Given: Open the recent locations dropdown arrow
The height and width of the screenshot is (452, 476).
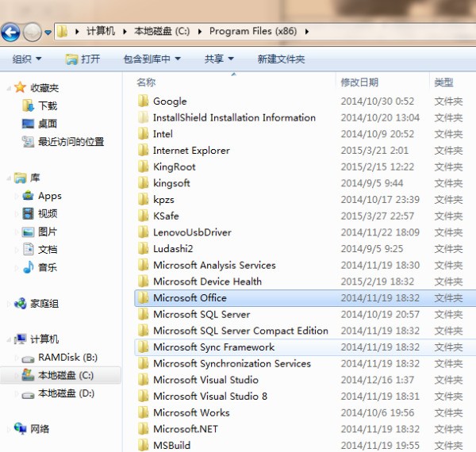Looking at the screenshot, I should [x=48, y=32].
